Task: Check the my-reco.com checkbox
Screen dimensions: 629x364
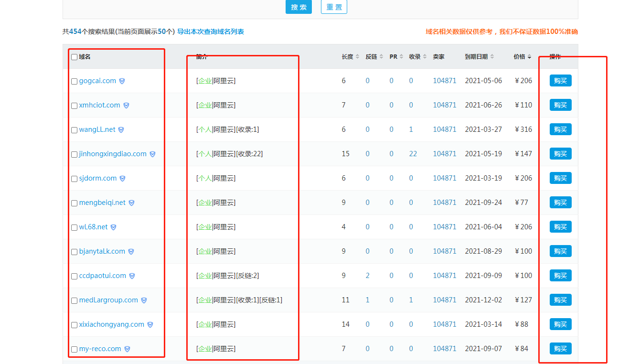Action: click(x=74, y=350)
